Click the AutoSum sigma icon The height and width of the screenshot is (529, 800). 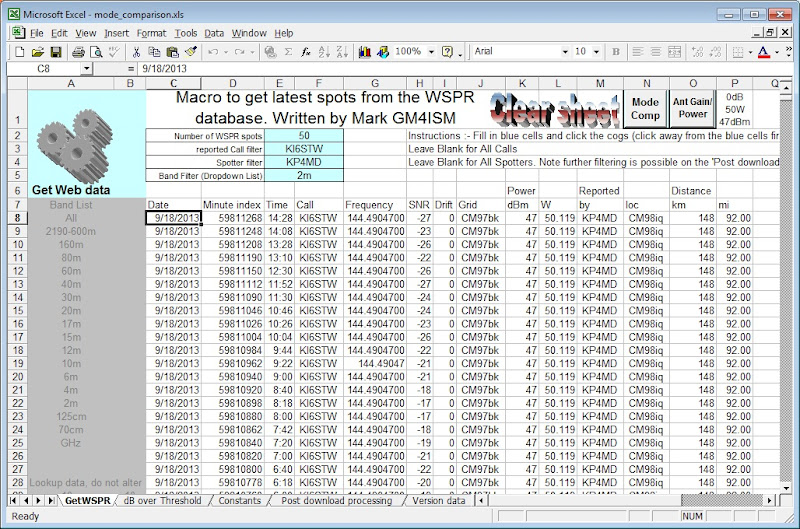point(287,51)
